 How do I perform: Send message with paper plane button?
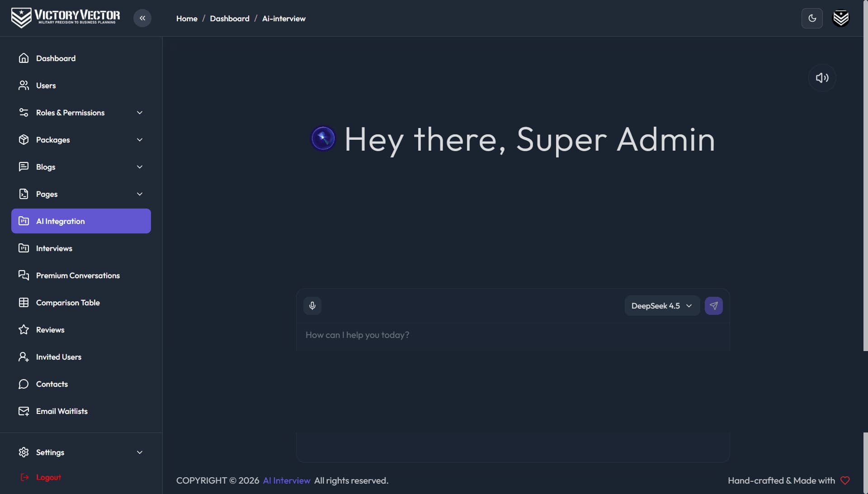pyautogui.click(x=713, y=306)
